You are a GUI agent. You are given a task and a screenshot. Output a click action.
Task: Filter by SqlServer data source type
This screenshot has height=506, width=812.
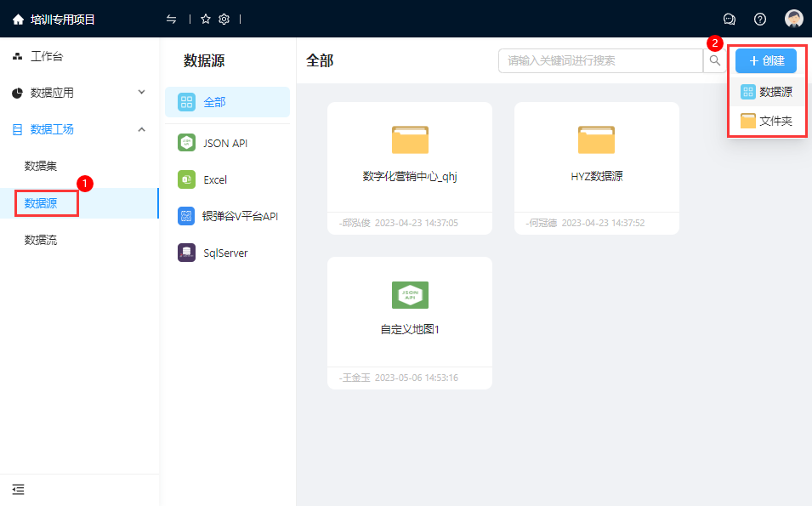pos(225,253)
